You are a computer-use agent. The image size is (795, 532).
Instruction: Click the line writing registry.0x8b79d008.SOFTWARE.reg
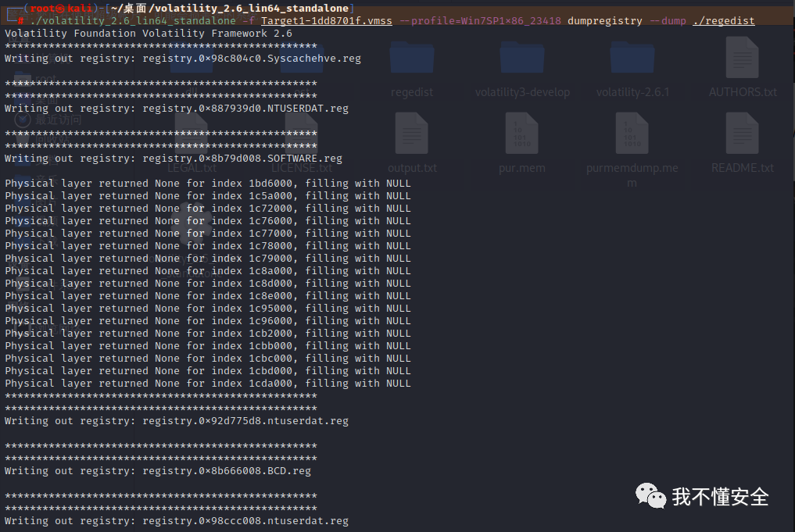[x=174, y=159]
